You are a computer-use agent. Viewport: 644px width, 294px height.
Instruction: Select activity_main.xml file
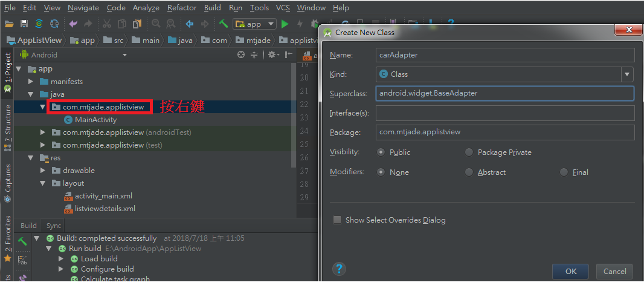(98, 196)
